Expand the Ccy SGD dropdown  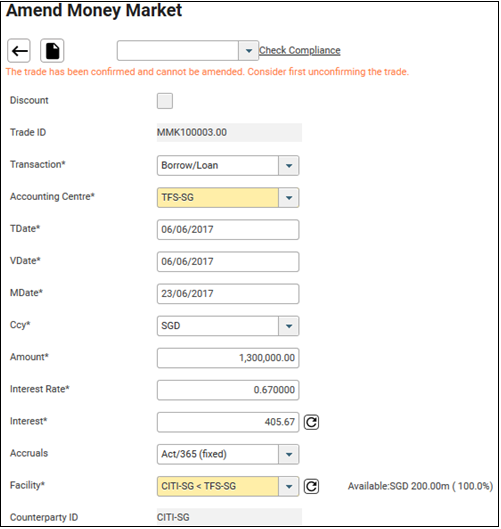[289, 326]
